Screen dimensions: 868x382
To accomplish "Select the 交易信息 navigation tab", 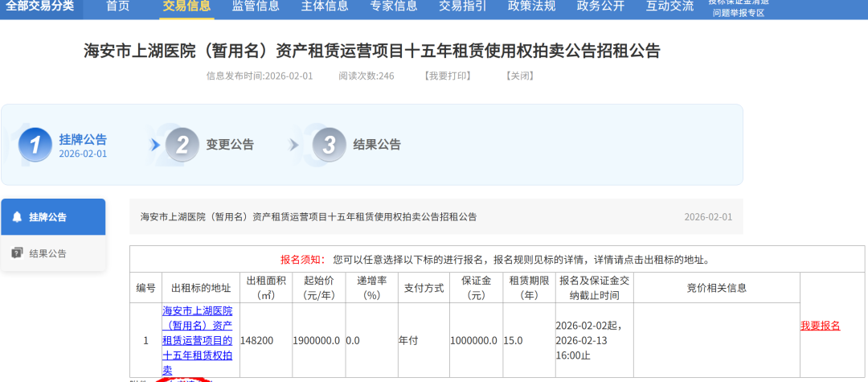I will [x=186, y=6].
